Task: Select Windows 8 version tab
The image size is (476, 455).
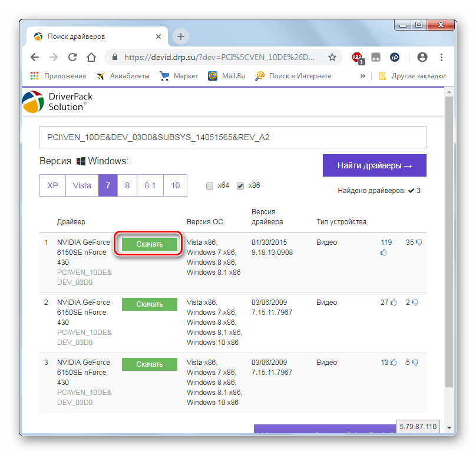Action: 127,185
